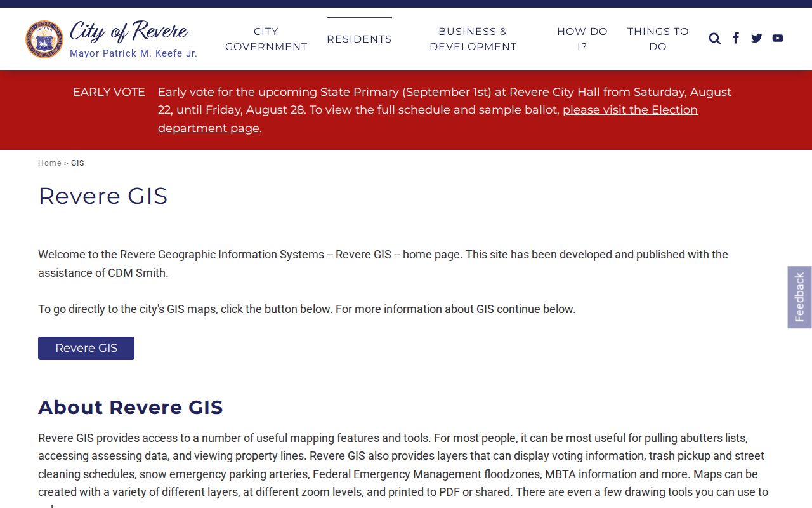Open the Feedback side tab
The width and height of the screenshot is (812, 508).
[799, 297]
